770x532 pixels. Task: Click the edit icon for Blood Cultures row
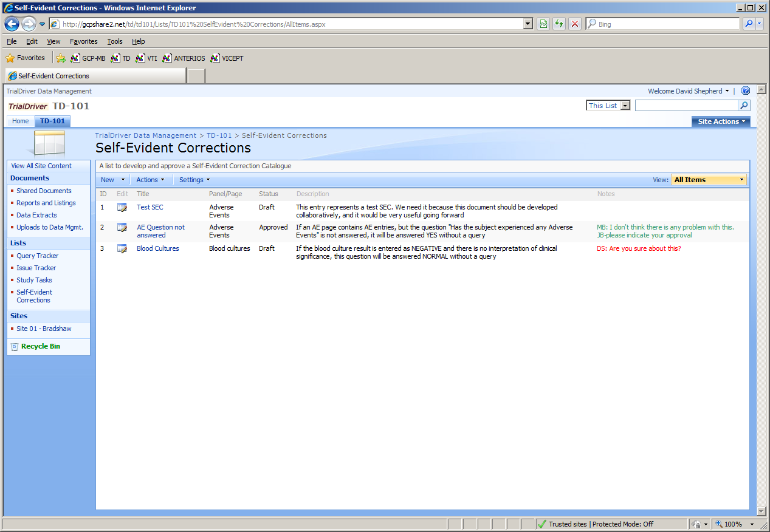click(x=122, y=249)
